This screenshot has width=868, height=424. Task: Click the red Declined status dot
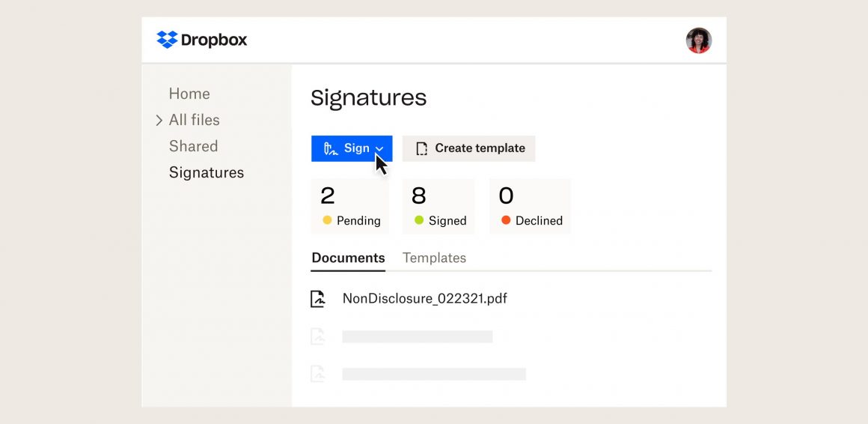pos(506,220)
